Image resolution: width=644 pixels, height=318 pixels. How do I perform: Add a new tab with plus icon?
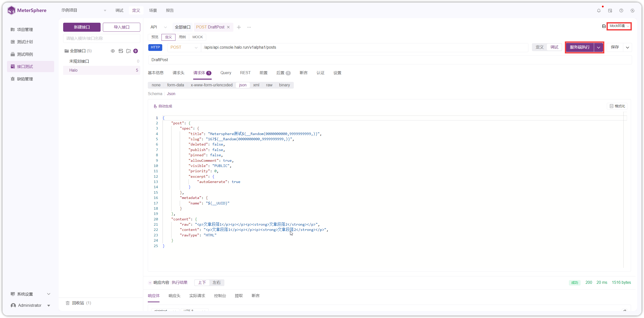click(x=239, y=27)
